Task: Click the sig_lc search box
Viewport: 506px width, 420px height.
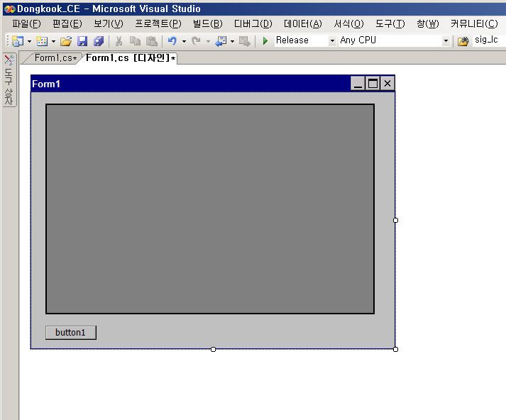Action: 489,40
